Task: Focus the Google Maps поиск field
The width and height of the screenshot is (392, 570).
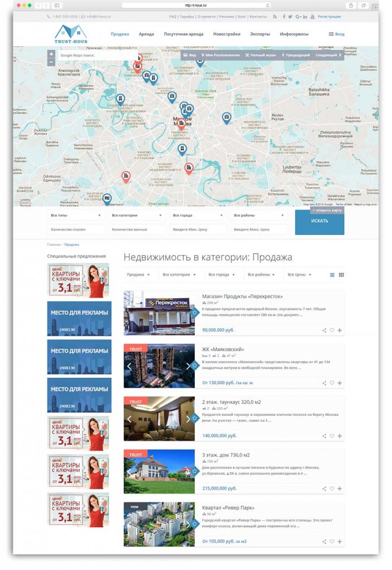Action: 97,55
